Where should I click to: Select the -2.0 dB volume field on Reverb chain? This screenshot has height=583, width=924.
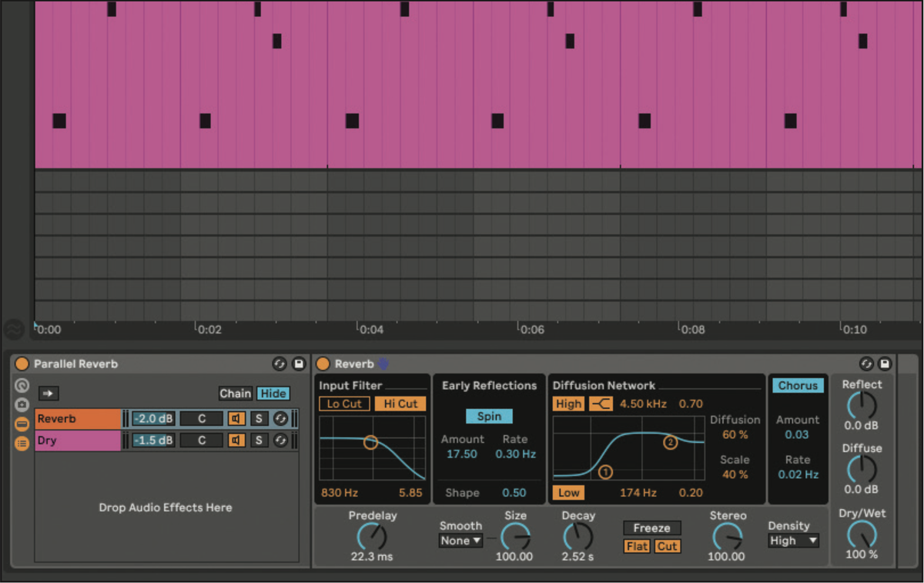(152, 418)
